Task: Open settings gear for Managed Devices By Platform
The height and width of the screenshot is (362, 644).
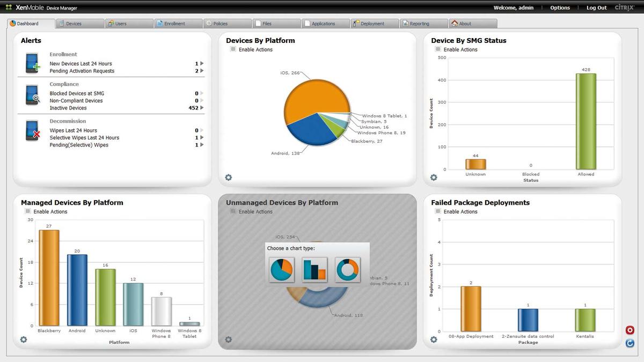Action: click(x=24, y=339)
